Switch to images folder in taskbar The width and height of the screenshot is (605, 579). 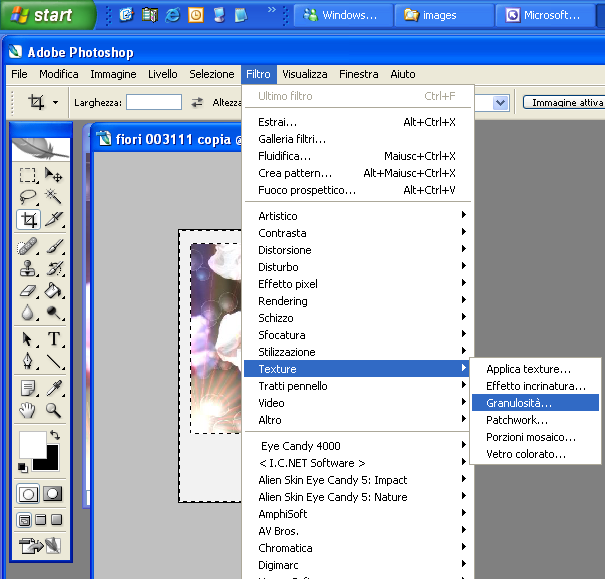pyautogui.click(x=444, y=15)
